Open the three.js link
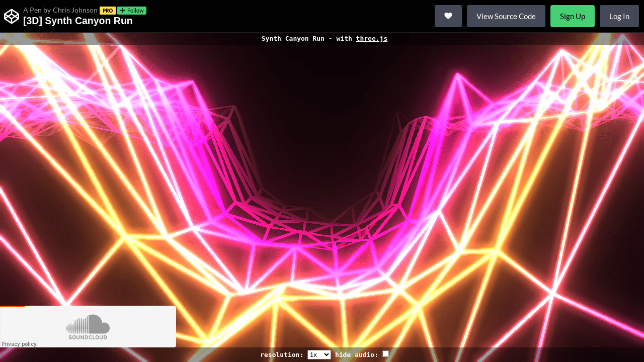Screen dimensions: 644x362 372,39
